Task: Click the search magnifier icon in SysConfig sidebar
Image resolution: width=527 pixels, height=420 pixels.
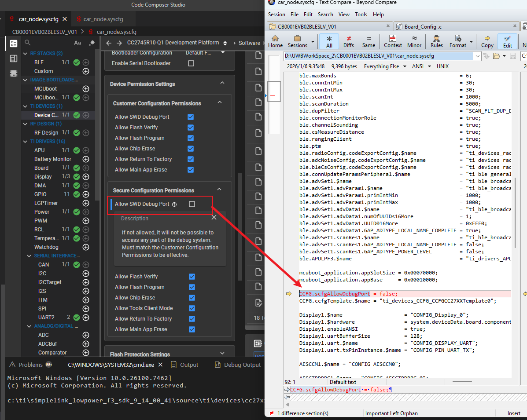Action: [28, 43]
